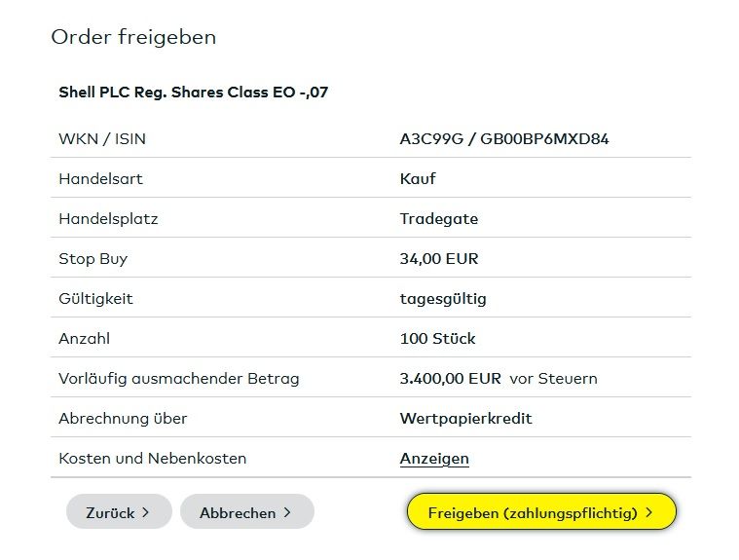The width and height of the screenshot is (739, 560).
Task: Click the Kauf trade type value
Action: [x=418, y=179]
